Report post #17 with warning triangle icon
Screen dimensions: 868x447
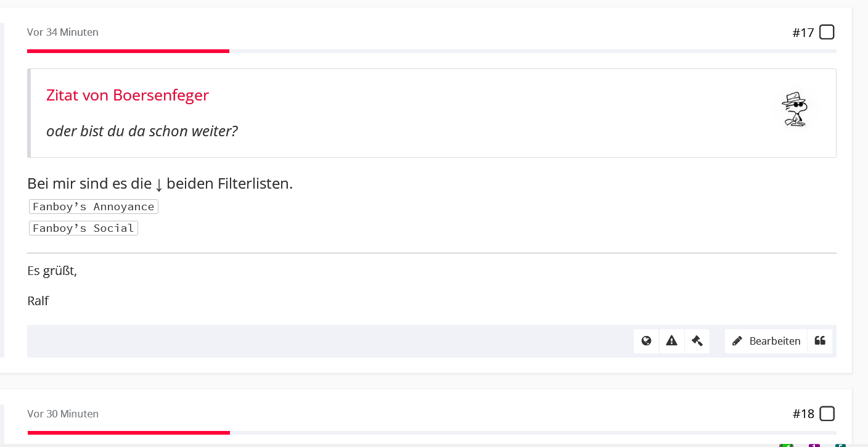pos(672,341)
